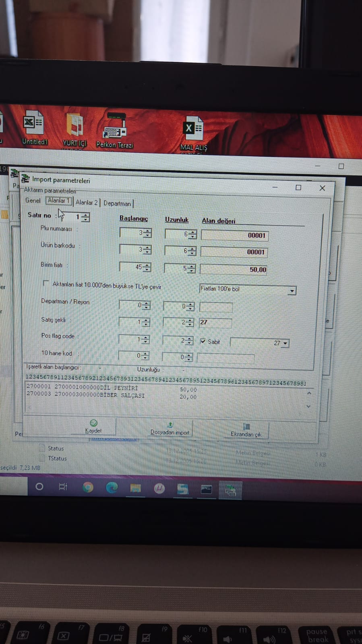Image resolution: width=362 pixels, height=644 pixels.
Task: Toggle the Sabit checkbox
Action: 203,341
